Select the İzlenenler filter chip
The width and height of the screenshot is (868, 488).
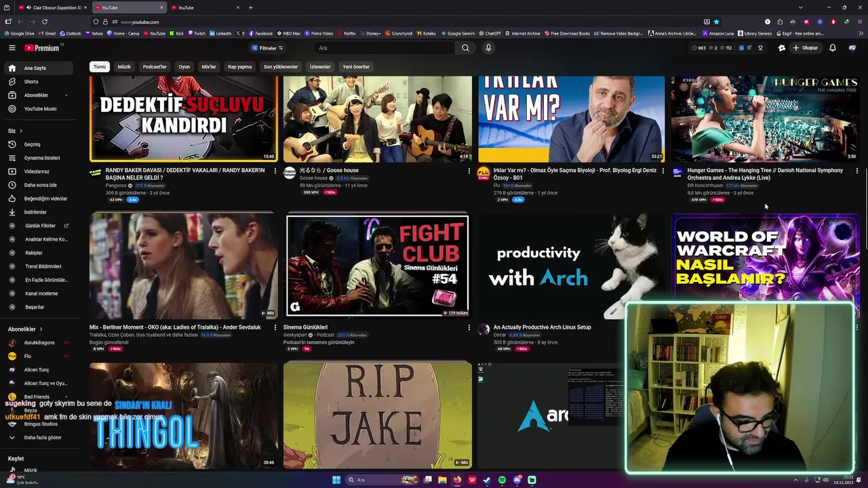[320, 66]
